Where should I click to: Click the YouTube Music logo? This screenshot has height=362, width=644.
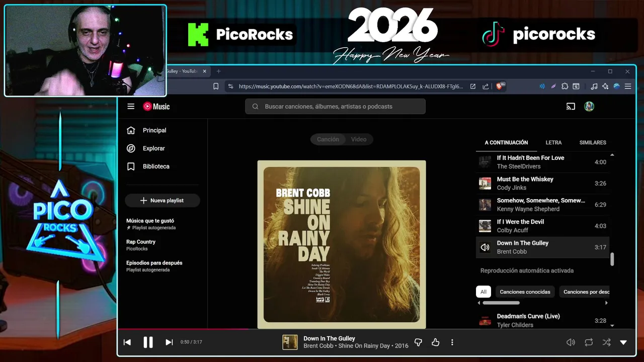156,107
